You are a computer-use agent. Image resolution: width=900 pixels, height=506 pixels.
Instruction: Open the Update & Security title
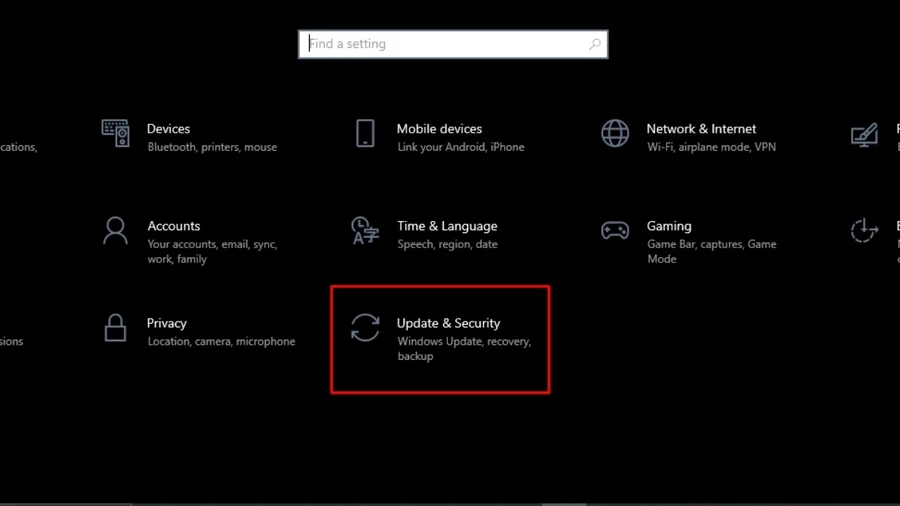pos(448,323)
